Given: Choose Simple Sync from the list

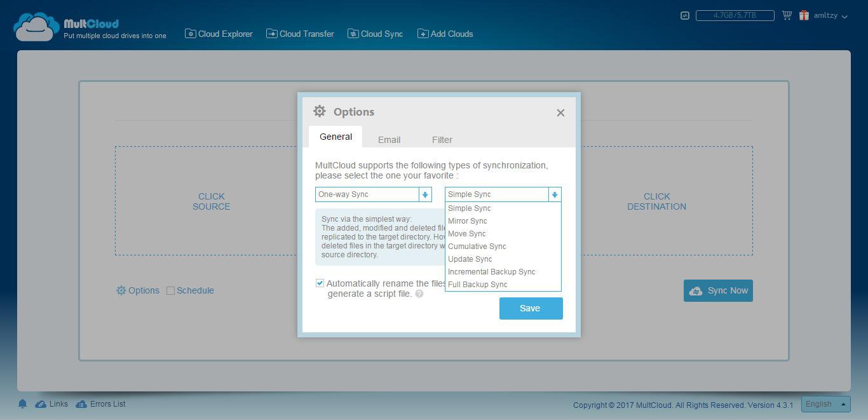Looking at the screenshot, I should (x=503, y=208).
